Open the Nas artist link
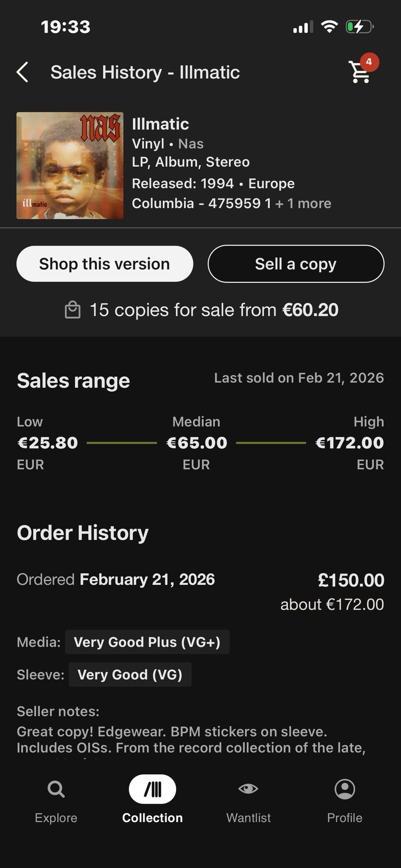This screenshot has height=868, width=401. coord(191,144)
